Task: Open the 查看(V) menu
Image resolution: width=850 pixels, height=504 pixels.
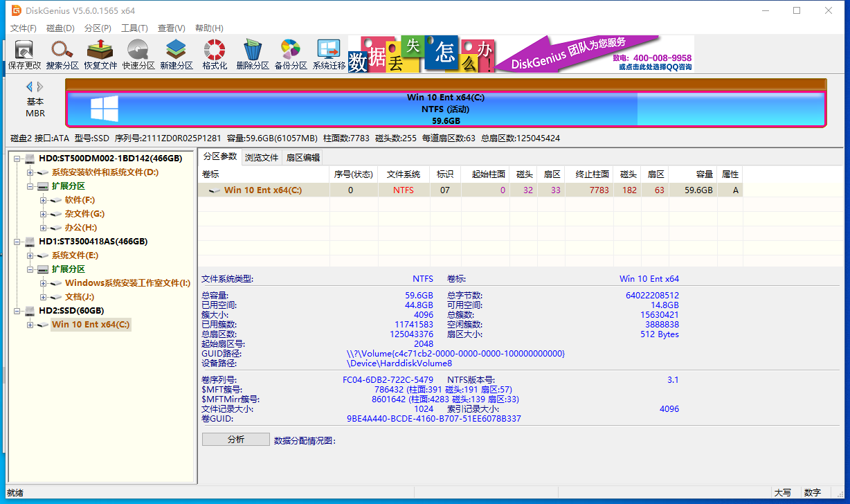Action: 171,28
